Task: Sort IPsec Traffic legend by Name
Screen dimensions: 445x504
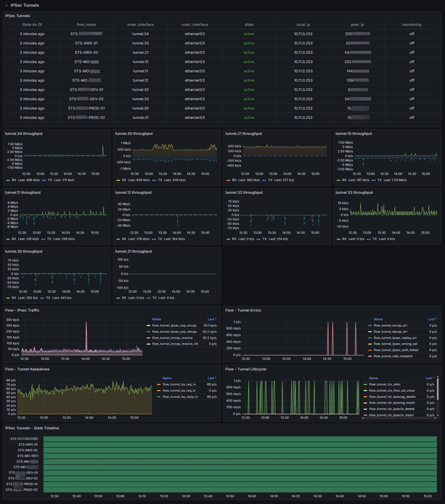Action: (x=157, y=319)
